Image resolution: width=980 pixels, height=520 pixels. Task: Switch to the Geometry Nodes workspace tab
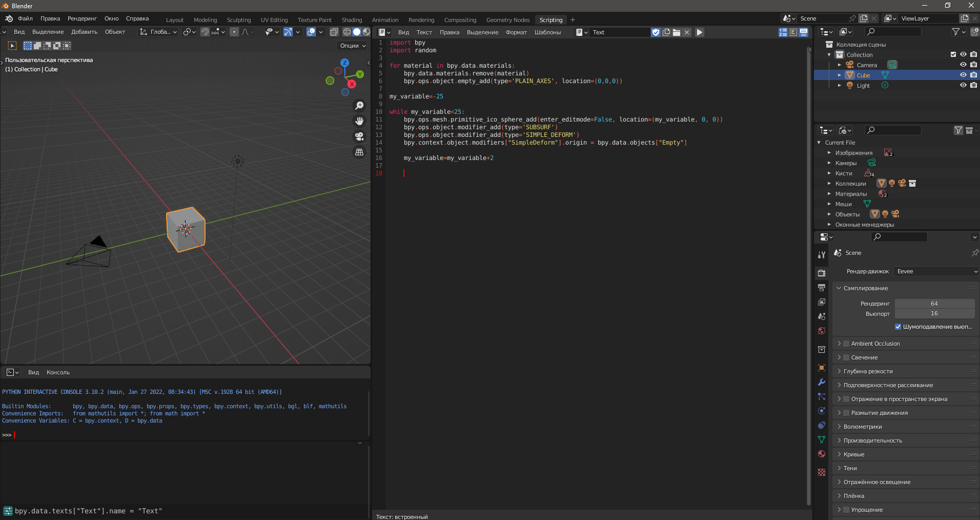508,20
